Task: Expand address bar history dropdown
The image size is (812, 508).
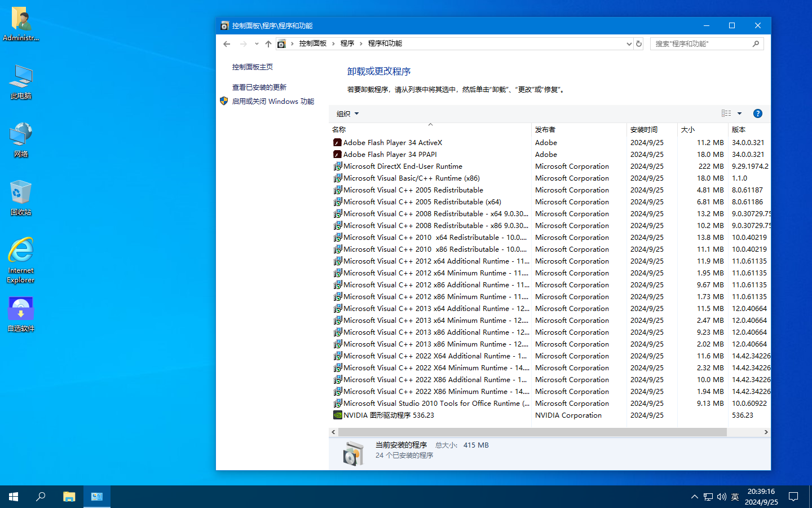Action: click(x=629, y=43)
